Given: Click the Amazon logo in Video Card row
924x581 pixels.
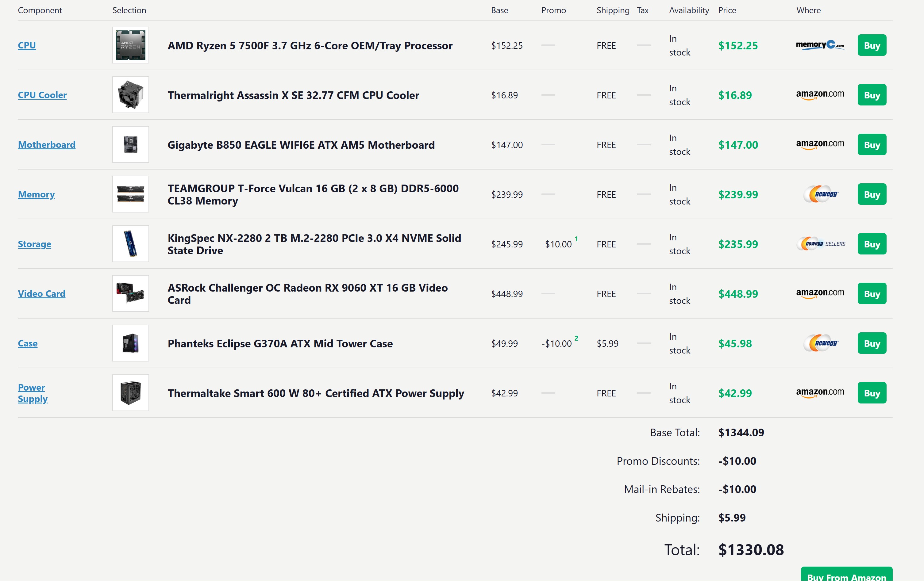Looking at the screenshot, I should pyautogui.click(x=820, y=293).
